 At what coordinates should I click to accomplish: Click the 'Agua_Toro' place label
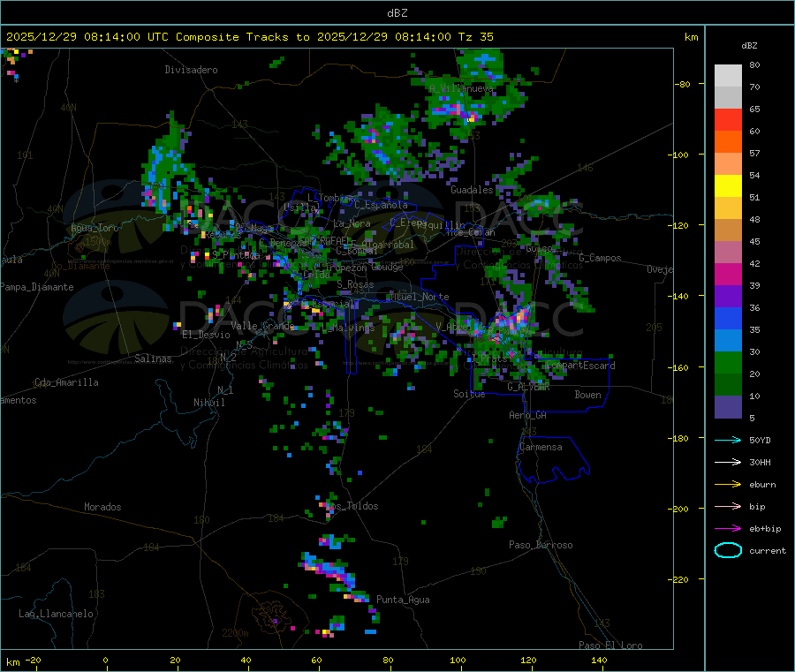(95, 228)
